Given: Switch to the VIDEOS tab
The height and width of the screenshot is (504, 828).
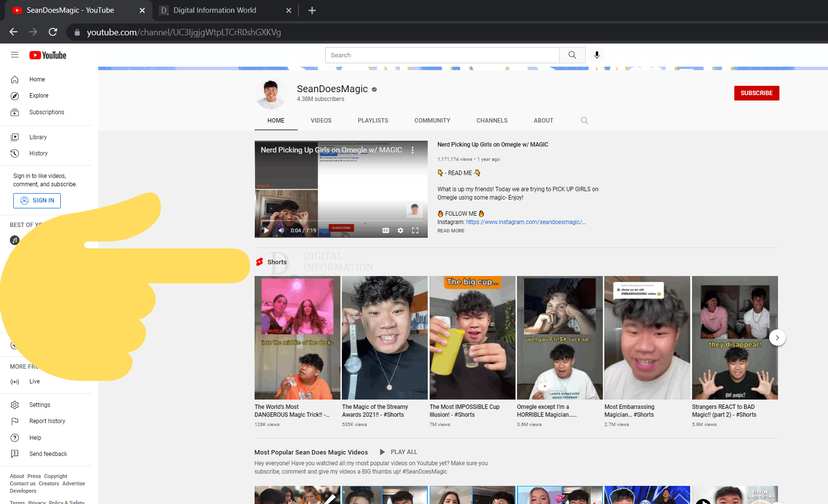Looking at the screenshot, I should (321, 121).
